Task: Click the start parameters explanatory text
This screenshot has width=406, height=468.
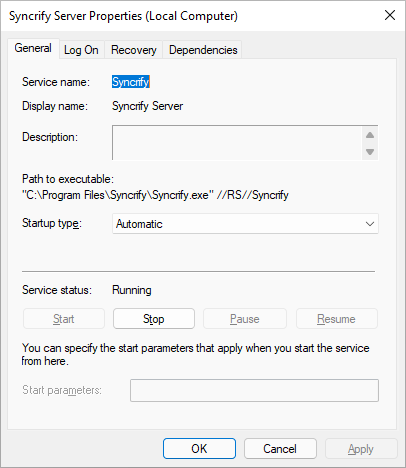Action: (x=195, y=355)
